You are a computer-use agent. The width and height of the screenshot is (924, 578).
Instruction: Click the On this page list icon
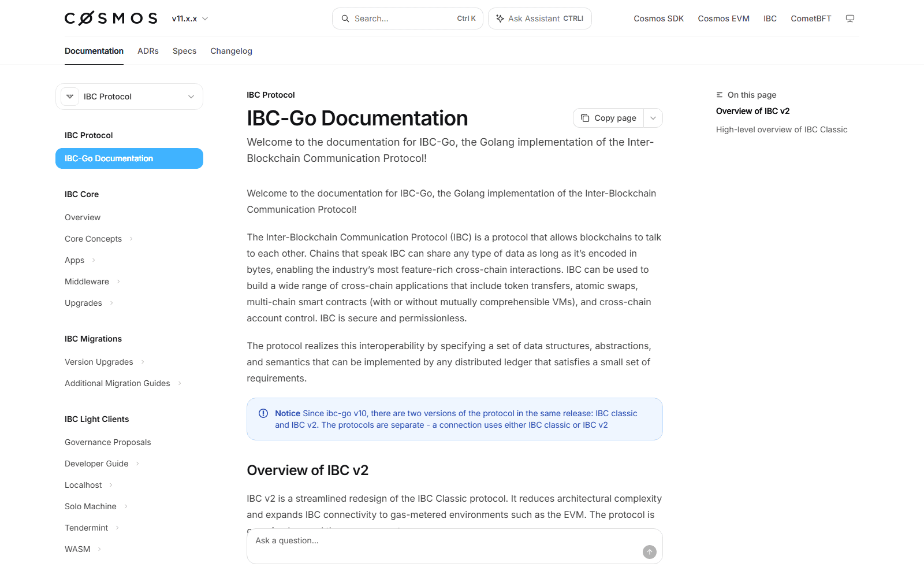point(720,95)
